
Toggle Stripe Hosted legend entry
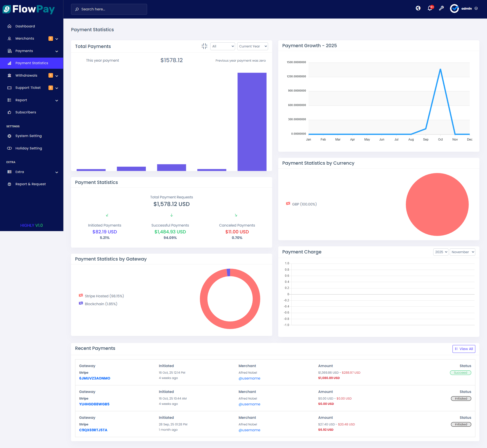(101, 296)
